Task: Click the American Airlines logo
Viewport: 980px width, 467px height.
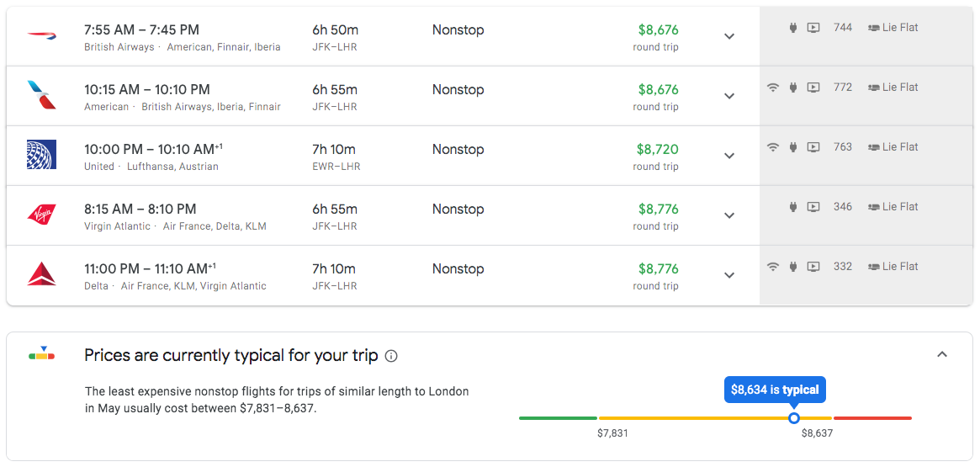Action: tap(41, 95)
